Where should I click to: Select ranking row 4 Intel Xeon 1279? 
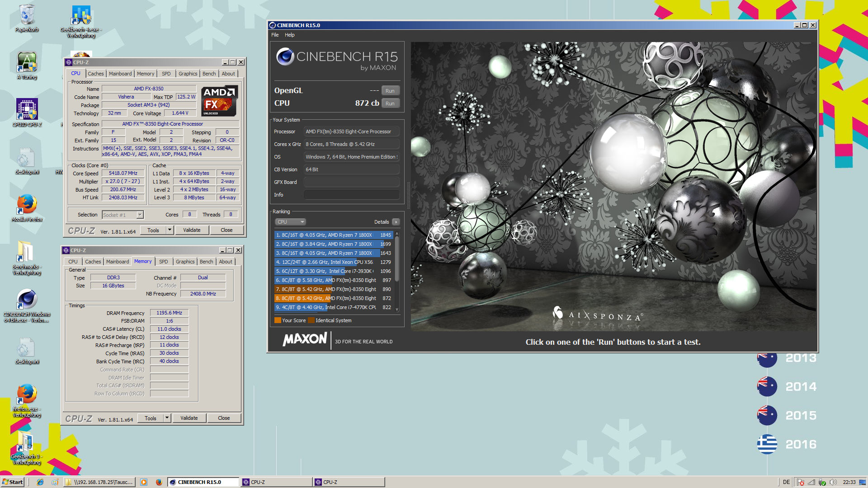click(334, 262)
